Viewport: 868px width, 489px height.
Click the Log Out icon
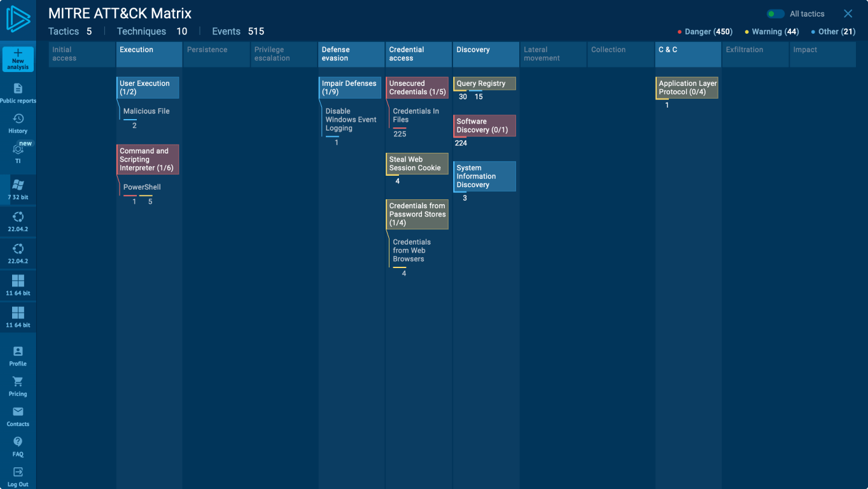coord(18,472)
